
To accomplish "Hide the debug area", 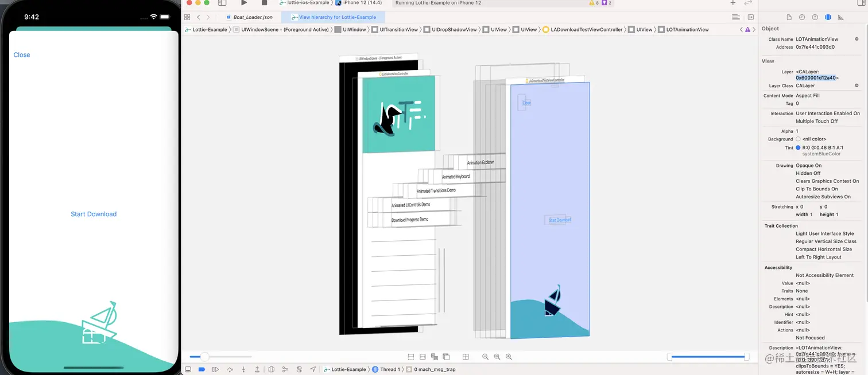I will tap(188, 369).
